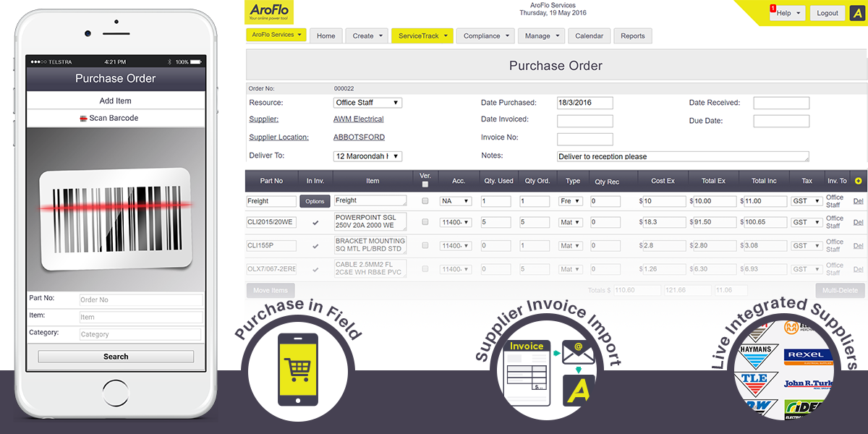Click Del link for CLI2015/20WE row
Viewport: 868px width, 434px height.
point(859,222)
